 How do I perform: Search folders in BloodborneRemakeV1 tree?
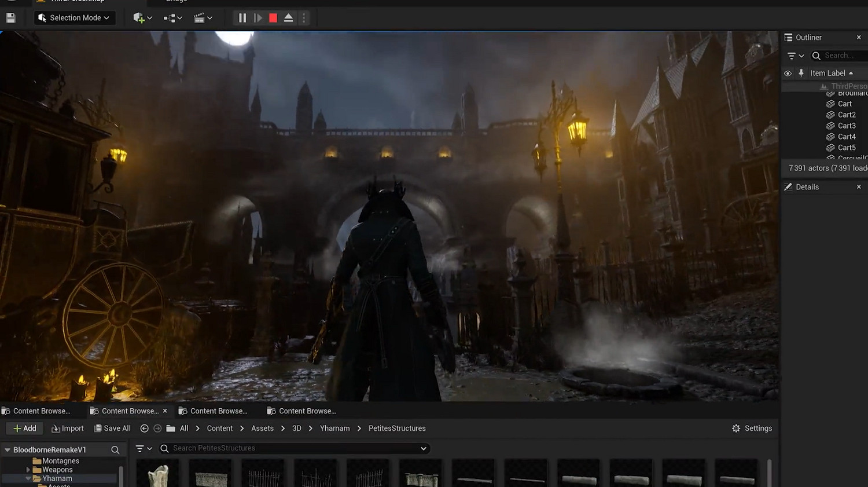click(x=115, y=450)
